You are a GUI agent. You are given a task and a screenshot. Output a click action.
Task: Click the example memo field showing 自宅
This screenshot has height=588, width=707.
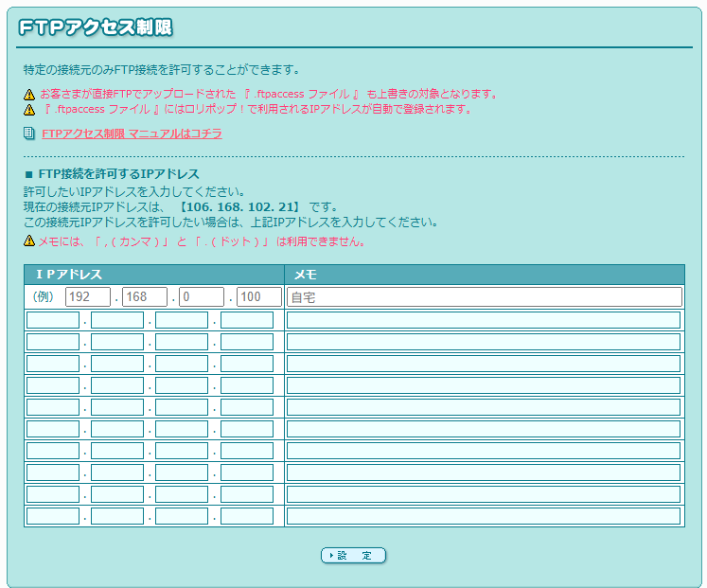pyautogui.click(x=484, y=296)
